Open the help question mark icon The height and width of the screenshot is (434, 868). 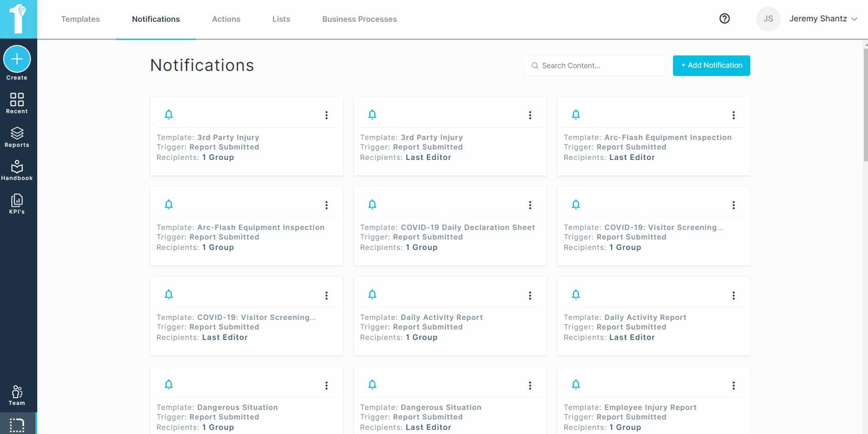[724, 19]
